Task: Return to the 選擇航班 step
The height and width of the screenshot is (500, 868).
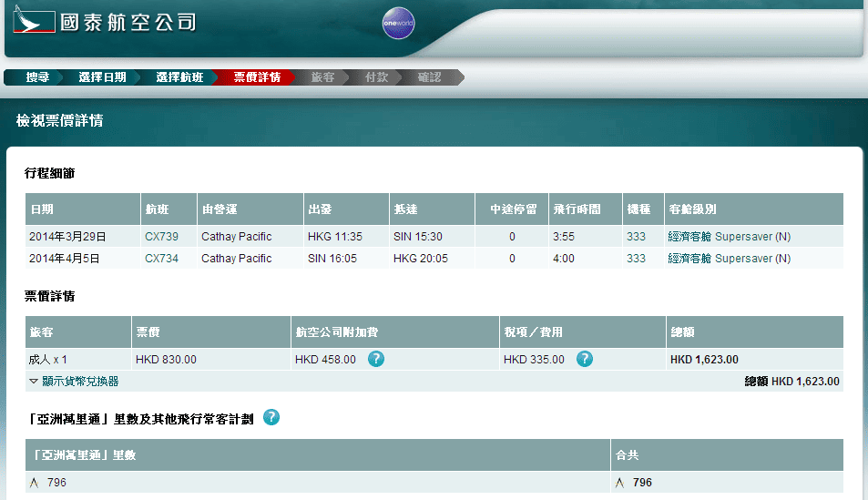Action: coord(179,77)
